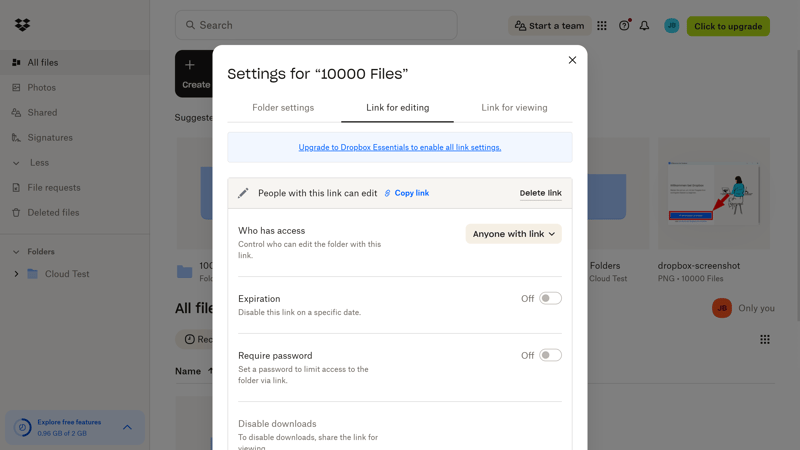
Task: Click the pencil edit icon beside the link
Action: tap(243, 193)
